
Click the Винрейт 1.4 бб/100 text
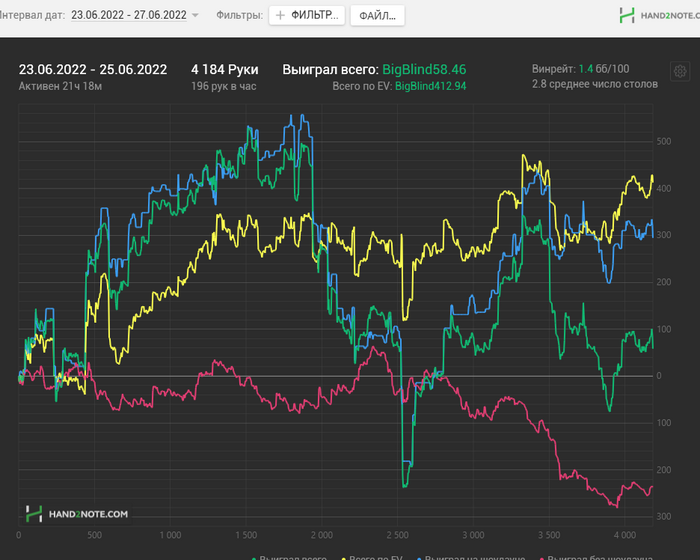click(x=580, y=69)
